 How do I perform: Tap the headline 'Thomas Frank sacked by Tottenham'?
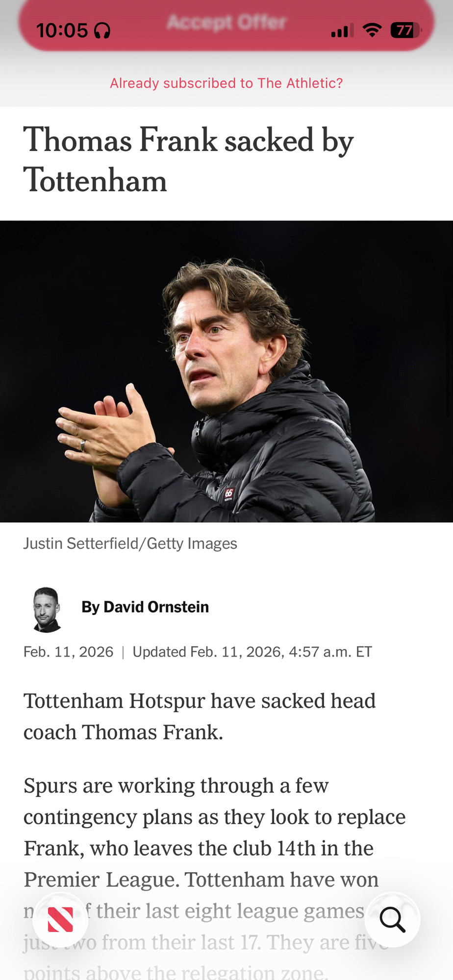click(x=188, y=160)
